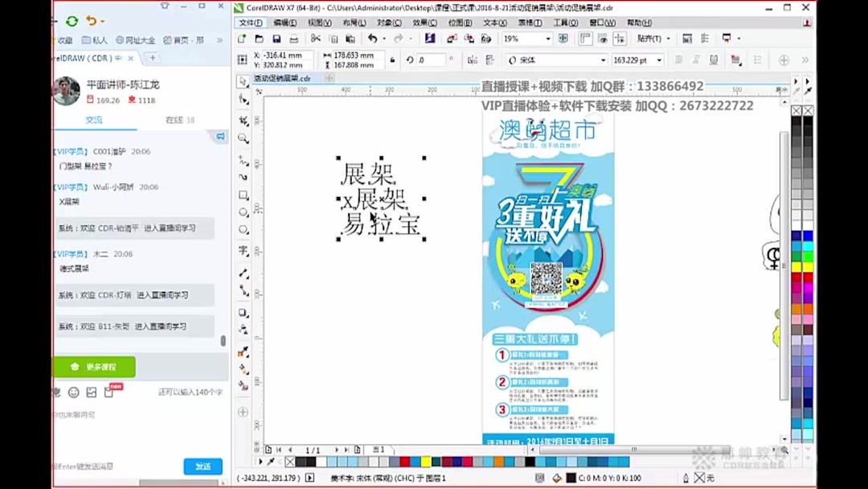Click the green 更多课程 button
Viewport: 868px width, 489px height.
point(93,366)
